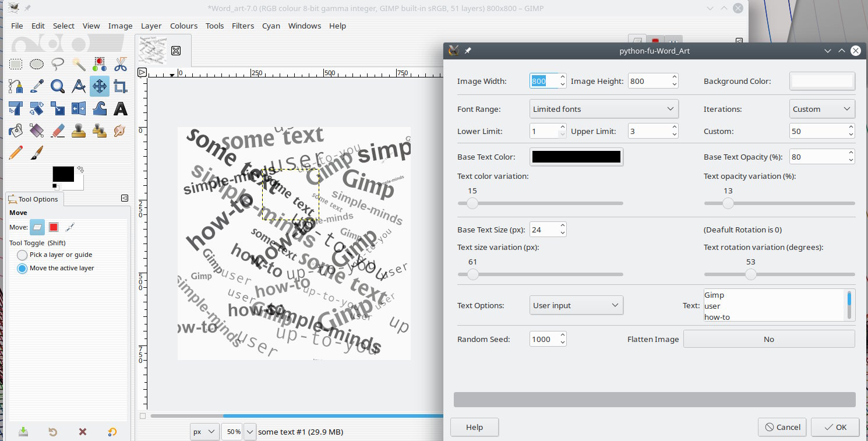Increase the Random Seed stepper
The width and height of the screenshot is (868, 441).
tap(562, 335)
